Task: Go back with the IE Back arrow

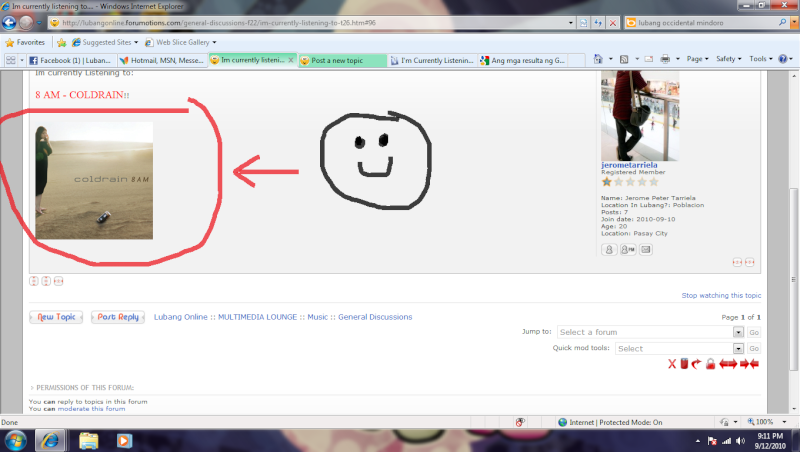Action: pos(9,22)
